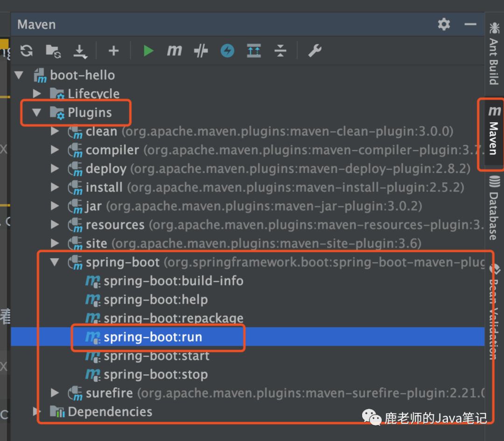Select the install plugin row
This screenshot has height=441, width=504.
(x=247, y=187)
